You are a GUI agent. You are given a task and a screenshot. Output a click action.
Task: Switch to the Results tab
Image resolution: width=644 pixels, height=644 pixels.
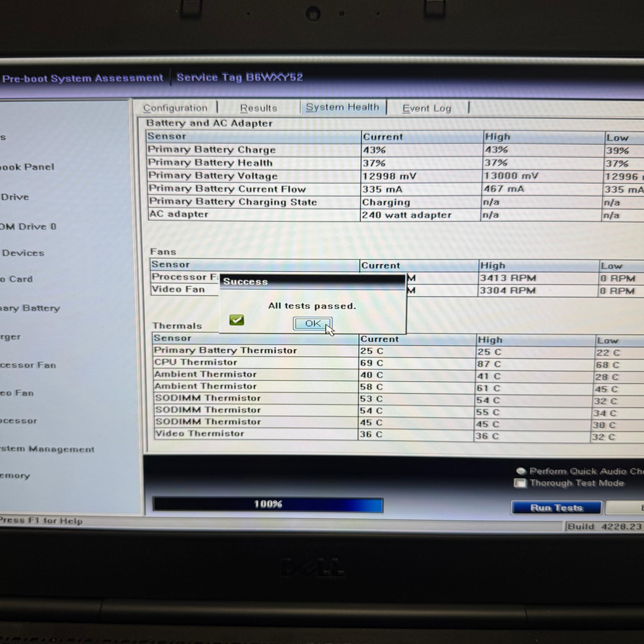click(258, 108)
